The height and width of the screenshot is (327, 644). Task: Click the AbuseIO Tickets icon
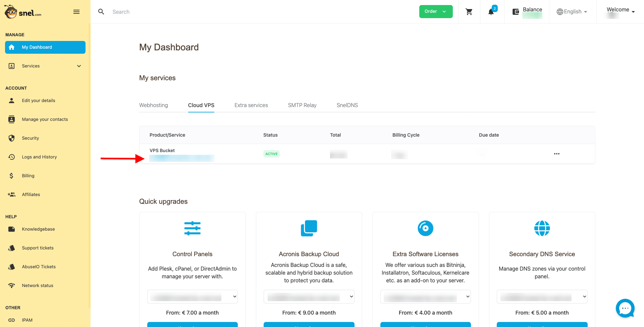[x=12, y=267]
